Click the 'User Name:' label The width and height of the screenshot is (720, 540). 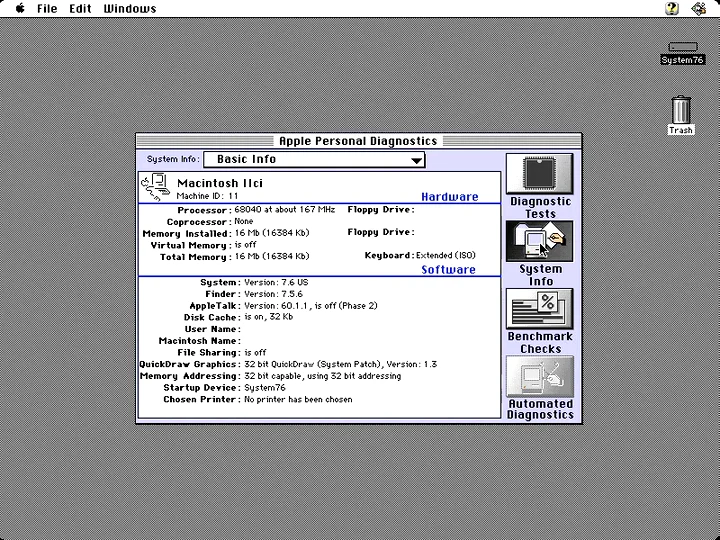(x=213, y=329)
